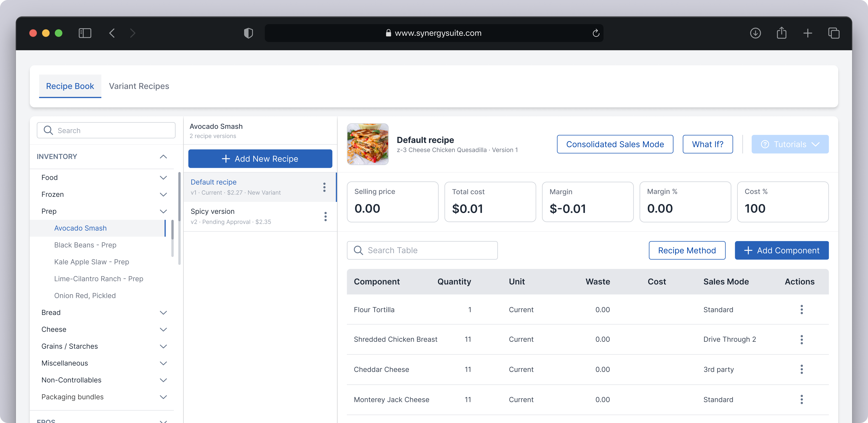Expand the Food category
The height and width of the screenshot is (423, 868).
point(163,178)
